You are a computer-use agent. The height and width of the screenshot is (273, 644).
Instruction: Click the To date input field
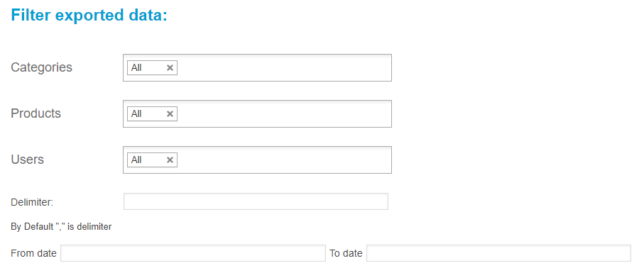[x=498, y=253]
